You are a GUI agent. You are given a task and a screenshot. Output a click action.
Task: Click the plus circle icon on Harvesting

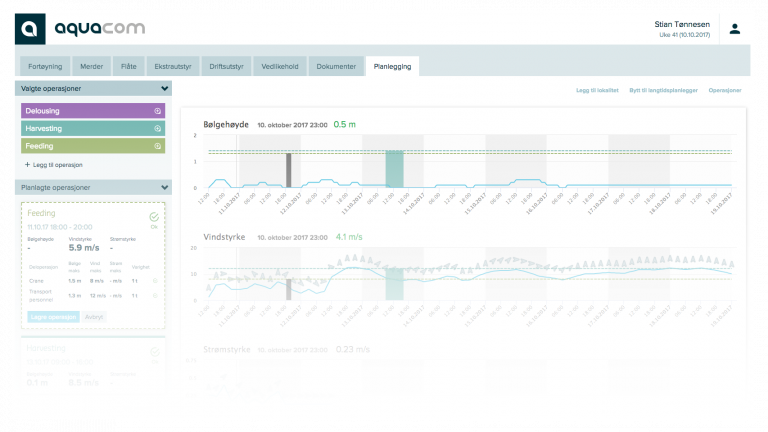[158, 129]
